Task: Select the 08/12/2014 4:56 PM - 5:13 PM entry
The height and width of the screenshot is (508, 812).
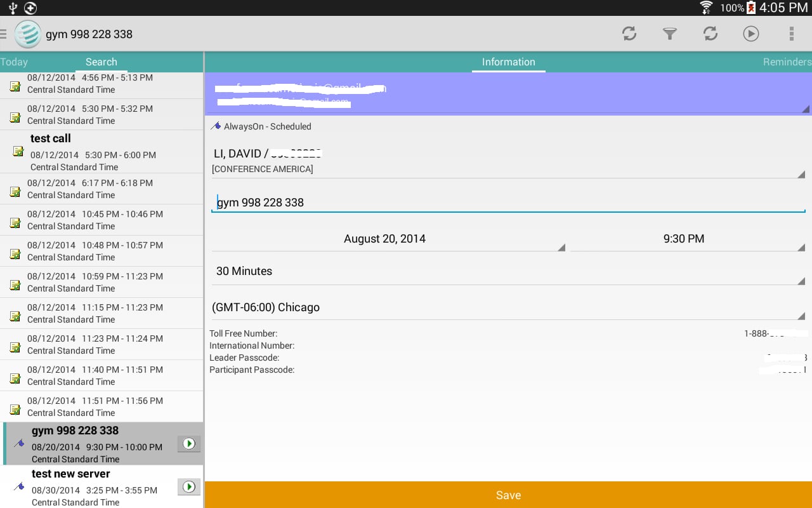Action: pyautogui.click(x=101, y=85)
